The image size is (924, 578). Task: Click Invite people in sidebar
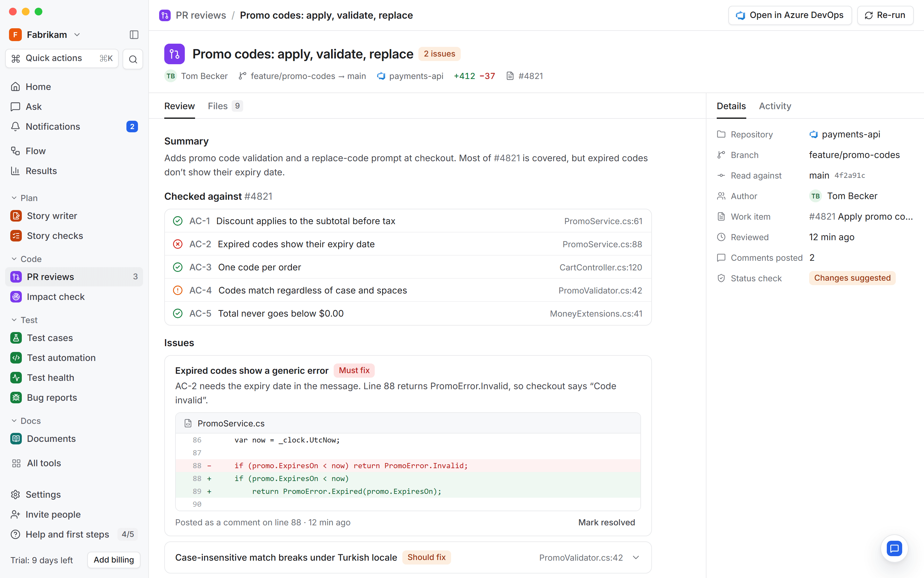[74, 514]
